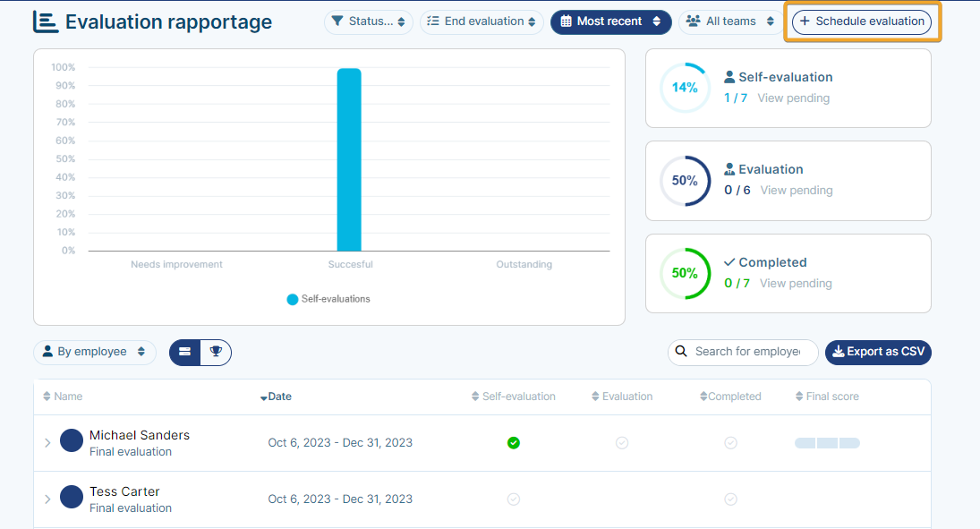980x529 pixels.
Task: Click the Outstanding axis label
Action: tap(524, 265)
